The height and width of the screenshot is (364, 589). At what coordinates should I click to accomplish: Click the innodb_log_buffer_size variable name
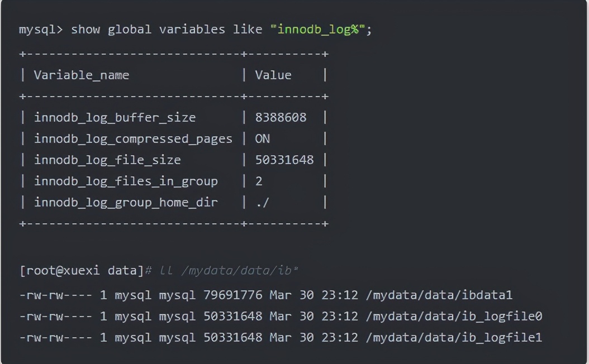(115, 118)
